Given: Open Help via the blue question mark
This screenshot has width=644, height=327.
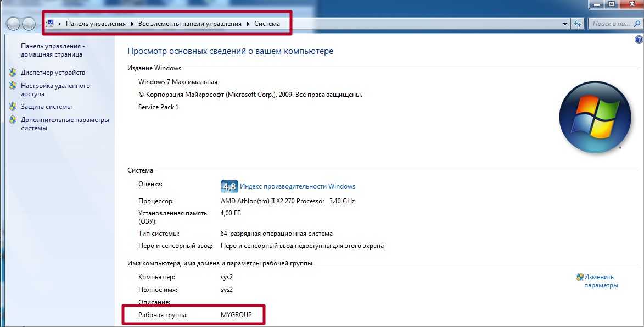Looking at the screenshot, I should (639, 40).
